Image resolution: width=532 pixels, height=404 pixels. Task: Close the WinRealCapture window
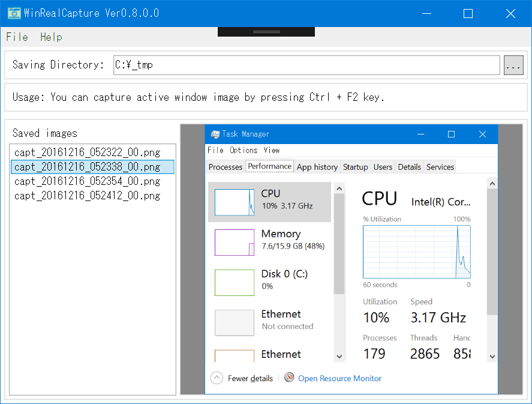click(x=510, y=14)
